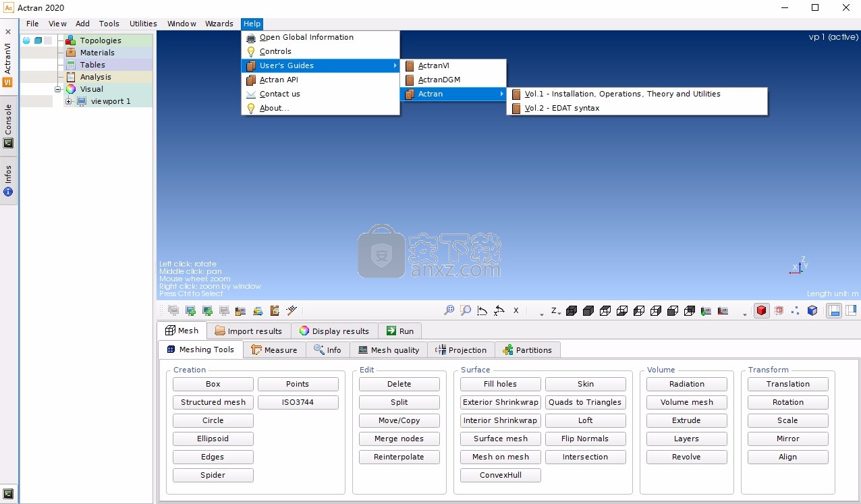
Task: Click the Materials box icon in tree
Action: click(x=71, y=53)
